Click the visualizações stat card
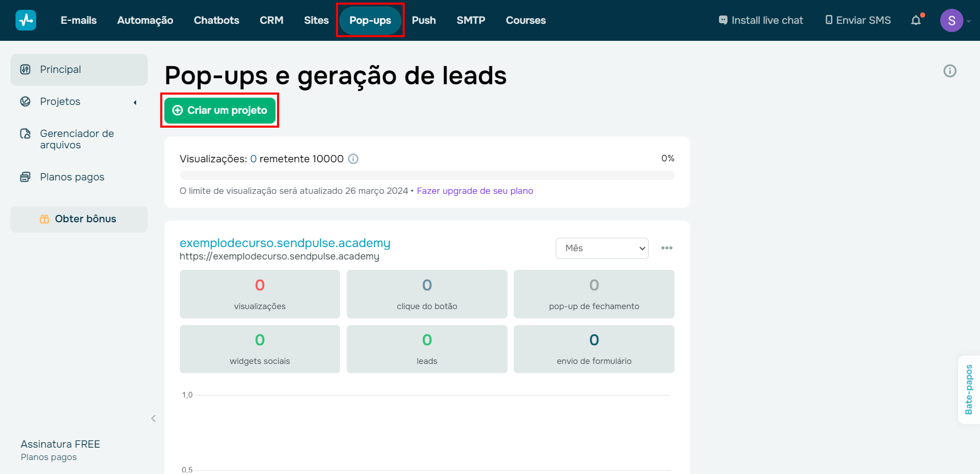980x474 pixels. pyautogui.click(x=260, y=294)
